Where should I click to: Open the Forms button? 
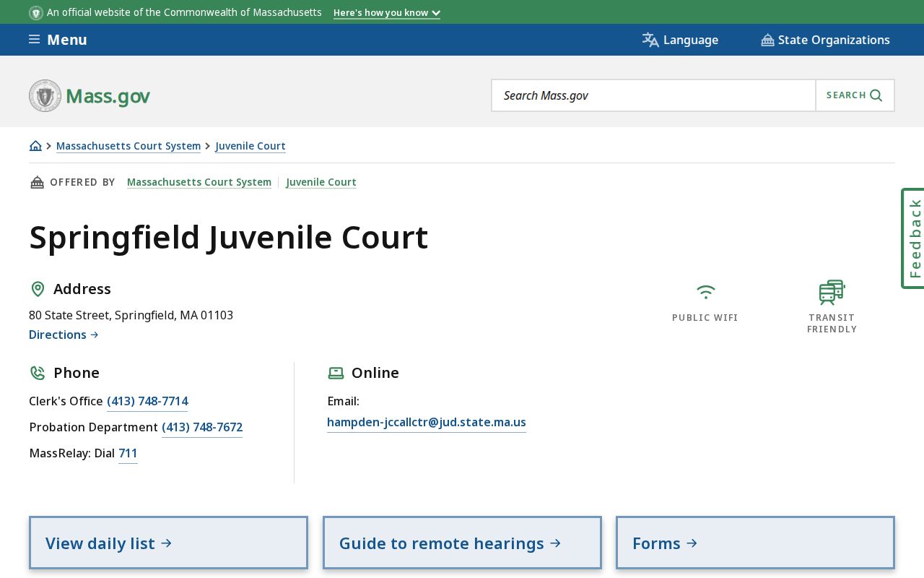(x=755, y=543)
